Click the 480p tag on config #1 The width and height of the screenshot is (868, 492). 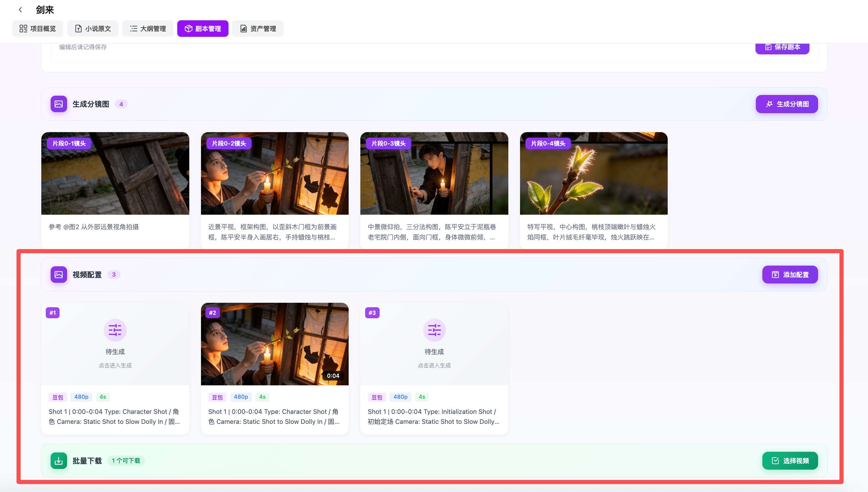click(x=82, y=397)
